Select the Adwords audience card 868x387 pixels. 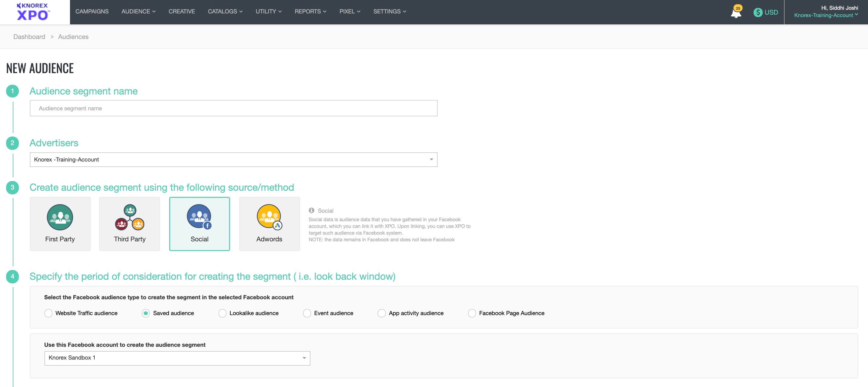click(x=269, y=224)
